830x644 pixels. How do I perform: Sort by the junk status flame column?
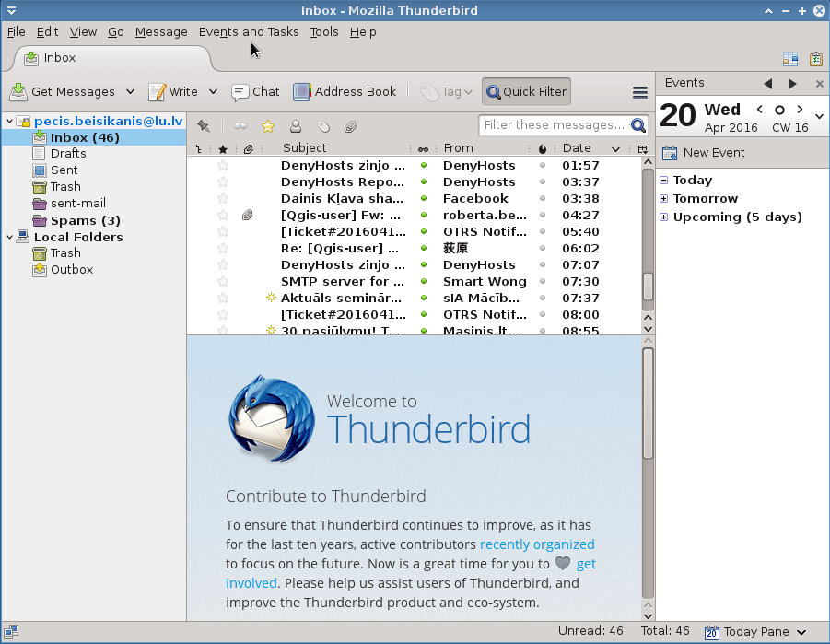click(x=542, y=149)
